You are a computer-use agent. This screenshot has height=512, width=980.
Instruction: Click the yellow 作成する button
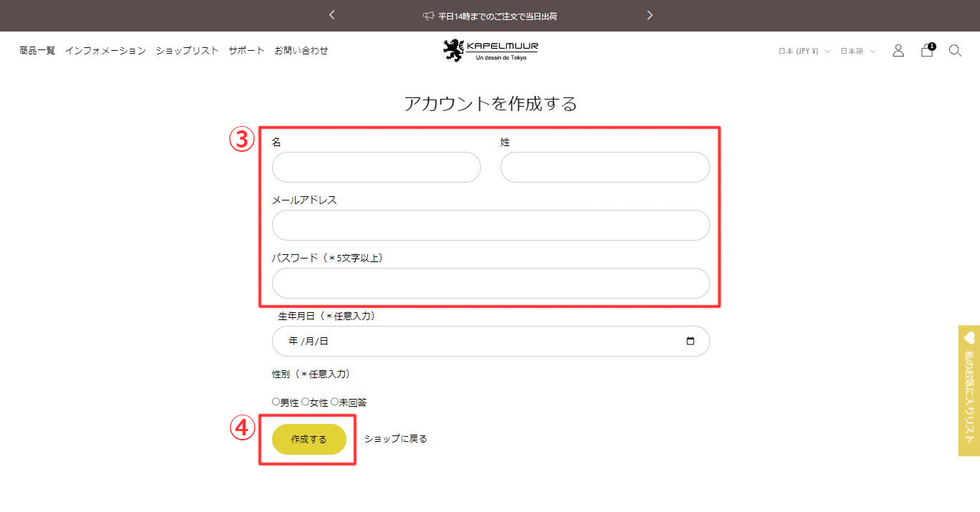tap(309, 439)
